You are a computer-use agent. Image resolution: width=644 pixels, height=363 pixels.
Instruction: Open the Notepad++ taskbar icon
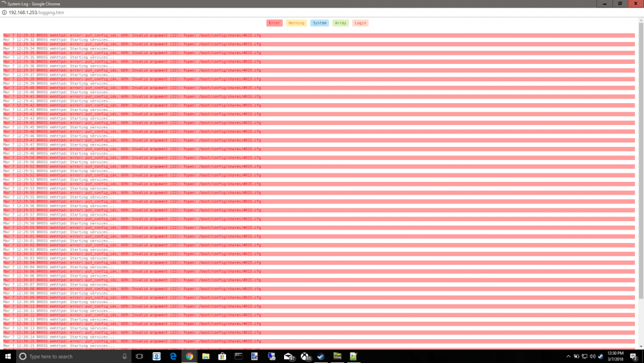coord(354,357)
